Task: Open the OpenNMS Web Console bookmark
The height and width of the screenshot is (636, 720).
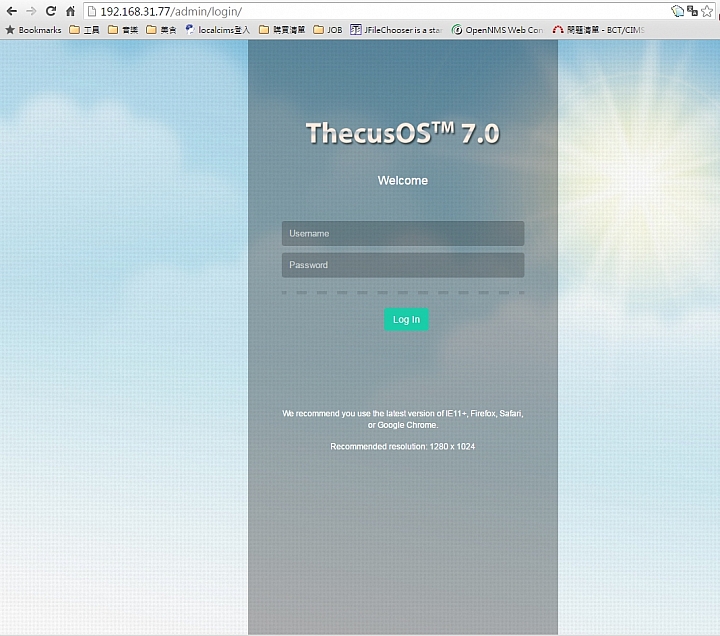Action: pos(497,30)
